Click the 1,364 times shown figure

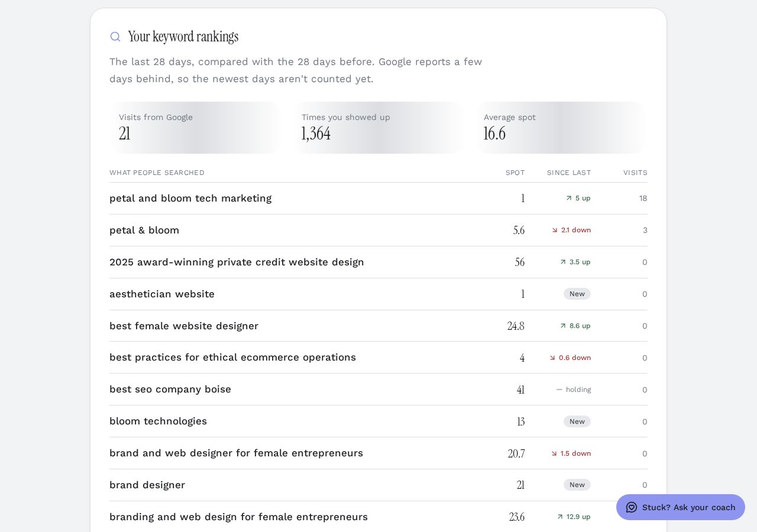click(x=316, y=134)
